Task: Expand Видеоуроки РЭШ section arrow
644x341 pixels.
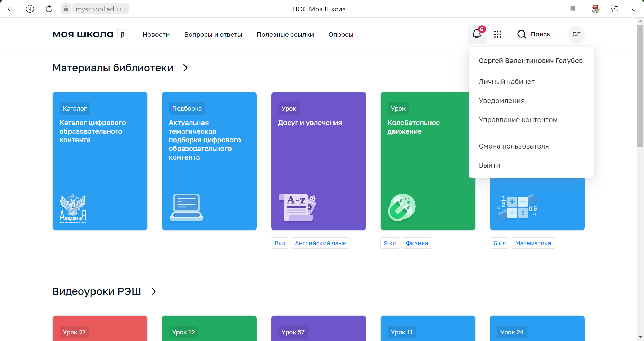Action: point(154,291)
